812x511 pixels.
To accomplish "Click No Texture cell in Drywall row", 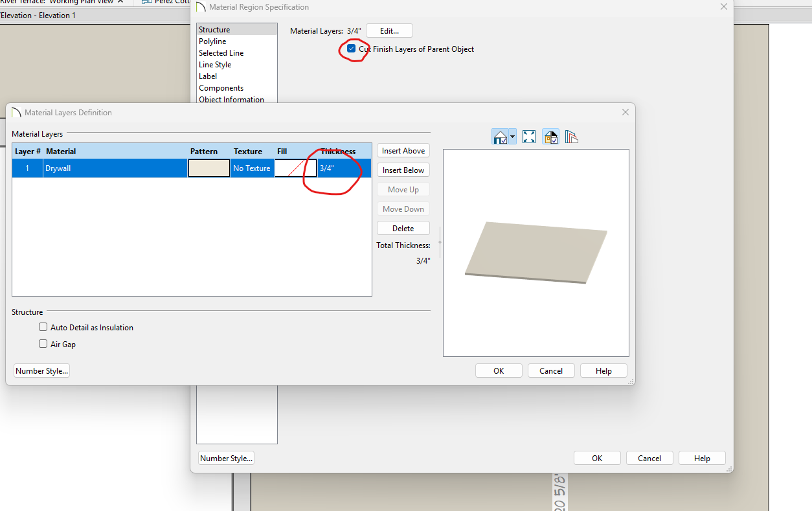I will click(252, 168).
